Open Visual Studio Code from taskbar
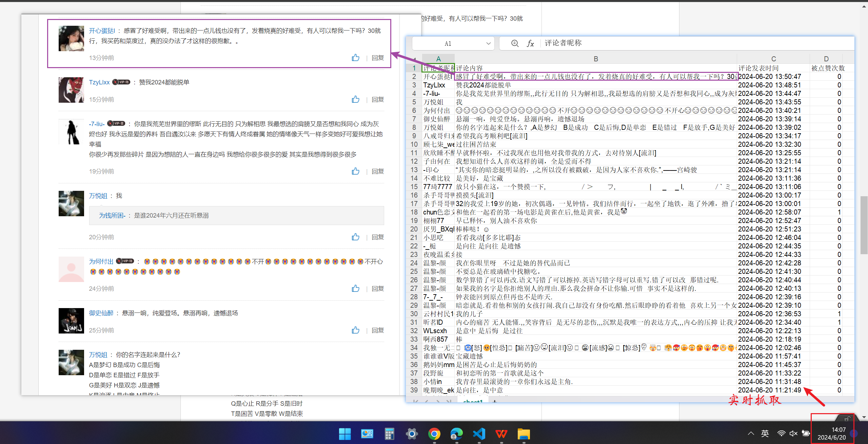The height and width of the screenshot is (444, 868). click(x=479, y=433)
